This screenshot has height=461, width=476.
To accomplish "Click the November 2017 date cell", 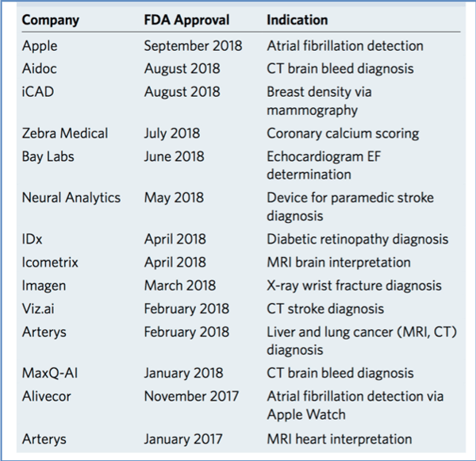I will tap(191, 396).
